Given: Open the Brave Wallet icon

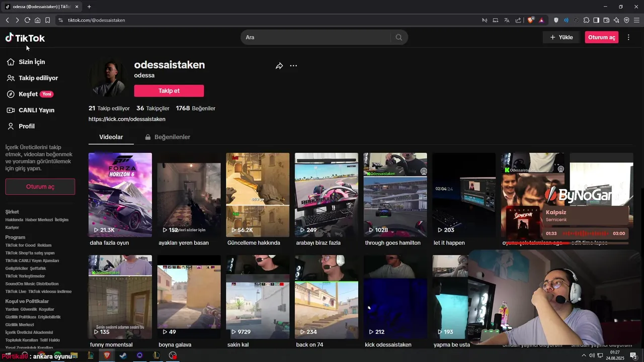Looking at the screenshot, I should pos(606,20).
